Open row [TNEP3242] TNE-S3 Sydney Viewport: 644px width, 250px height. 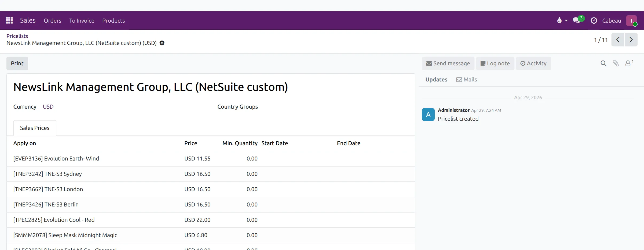tap(211, 174)
